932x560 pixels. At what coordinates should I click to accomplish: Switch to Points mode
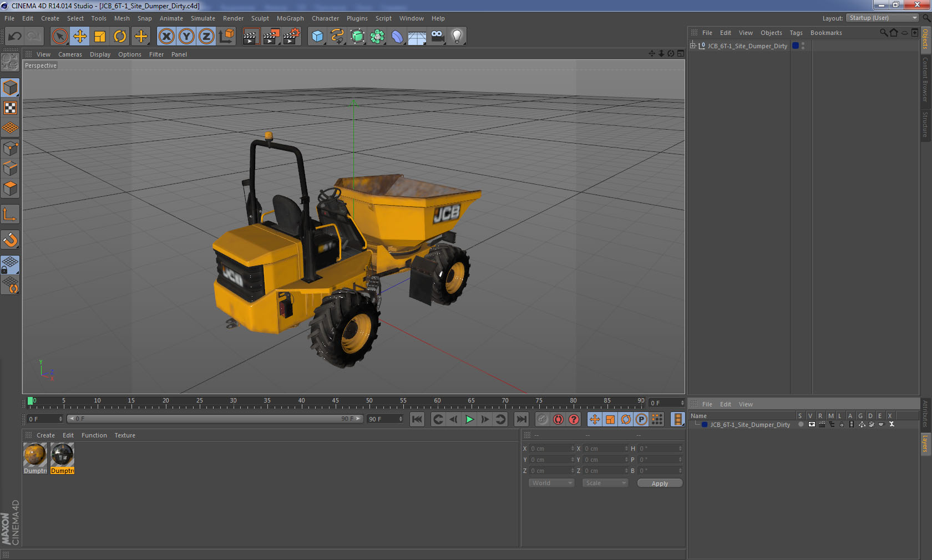[x=10, y=149]
